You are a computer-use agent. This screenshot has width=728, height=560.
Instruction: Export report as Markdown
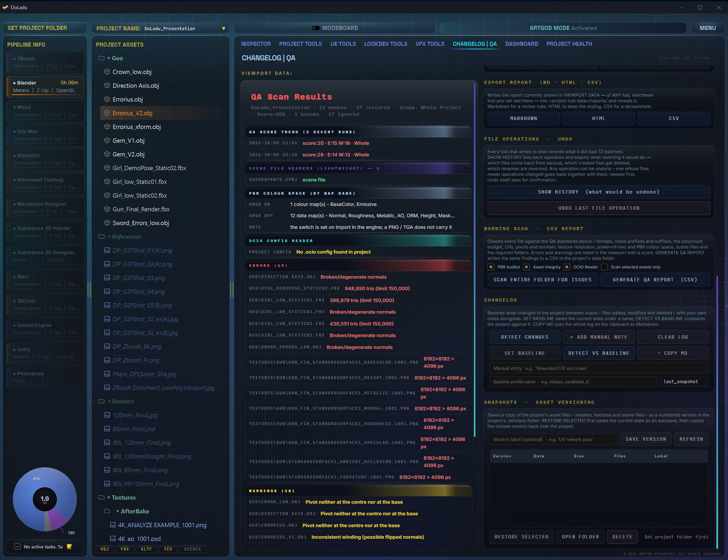pos(523,118)
